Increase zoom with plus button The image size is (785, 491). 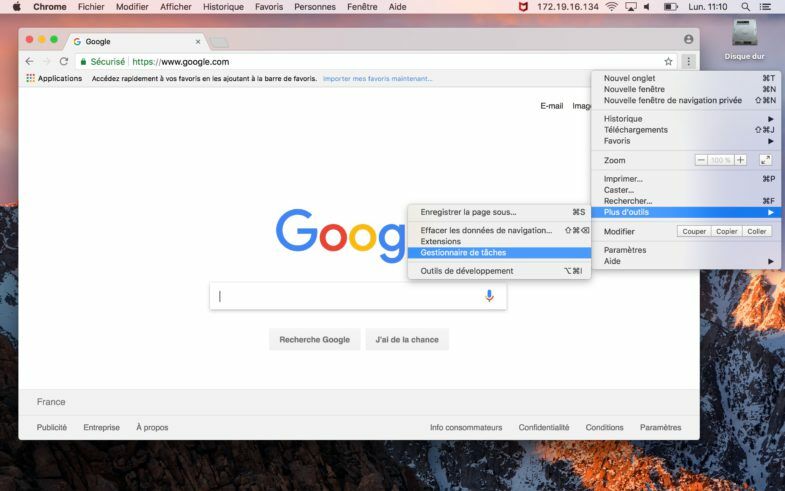740,160
